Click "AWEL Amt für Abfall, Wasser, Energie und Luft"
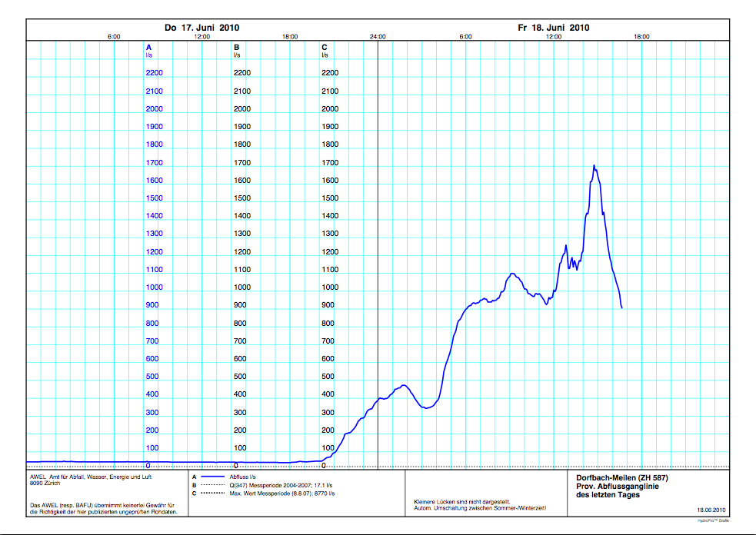This screenshot has width=756, height=535. [x=91, y=477]
